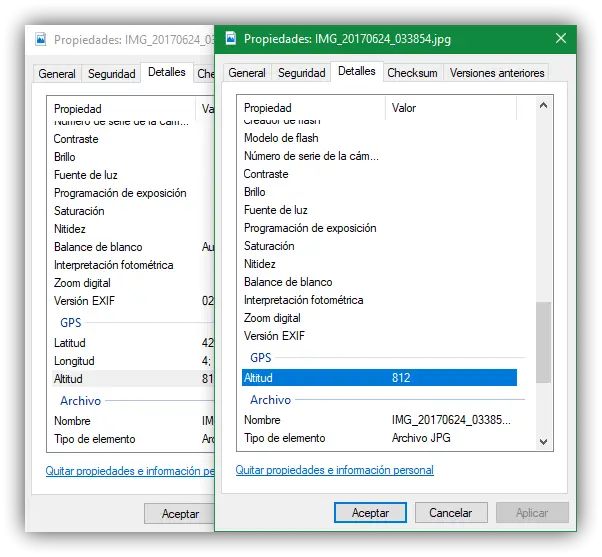This screenshot has width=602, height=557.
Task: Select Altitud row in back window
Action: pos(133,379)
